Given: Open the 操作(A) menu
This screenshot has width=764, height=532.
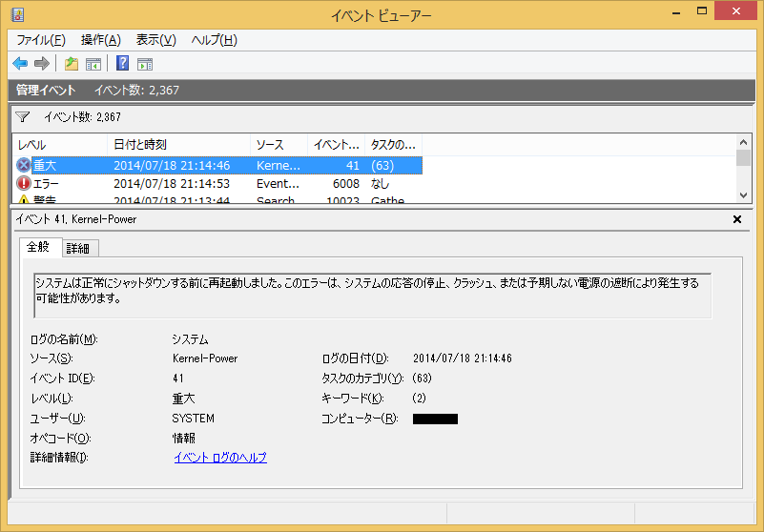Looking at the screenshot, I should pos(100,40).
